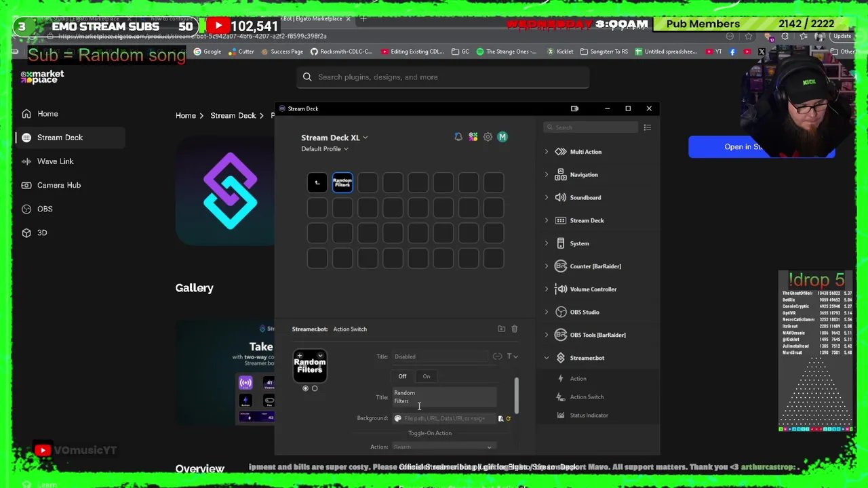Expand the Soundboard category
The height and width of the screenshot is (488, 868).
pyautogui.click(x=547, y=197)
